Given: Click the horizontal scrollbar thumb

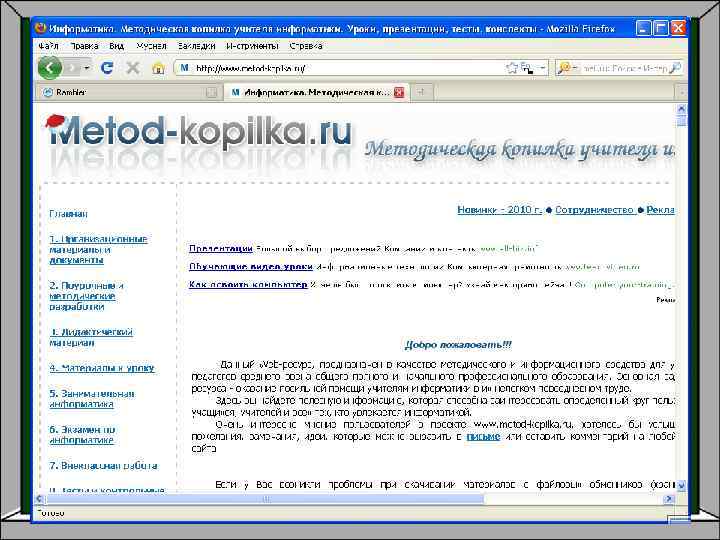Looking at the screenshot, I should (265, 499).
